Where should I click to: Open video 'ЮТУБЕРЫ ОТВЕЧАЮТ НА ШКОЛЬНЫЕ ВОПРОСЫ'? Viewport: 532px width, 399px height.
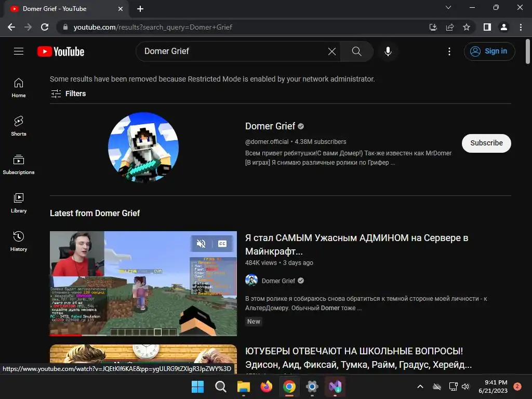pos(358,358)
